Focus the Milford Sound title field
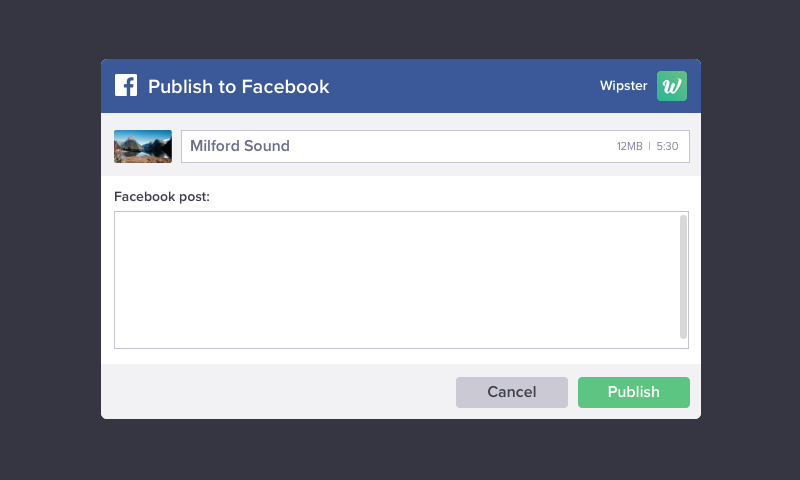This screenshot has width=800, height=480. (x=435, y=146)
